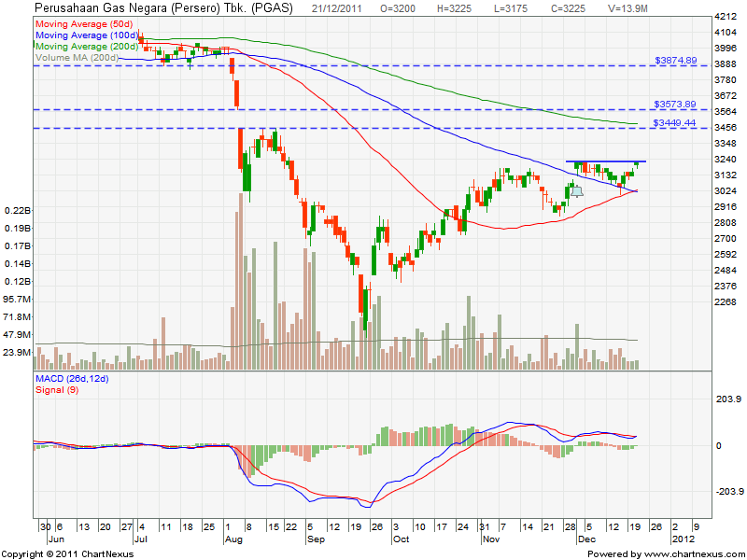Click the $3573.89 price level label
Image resolution: width=747 pixels, height=560 pixels.
point(675,105)
